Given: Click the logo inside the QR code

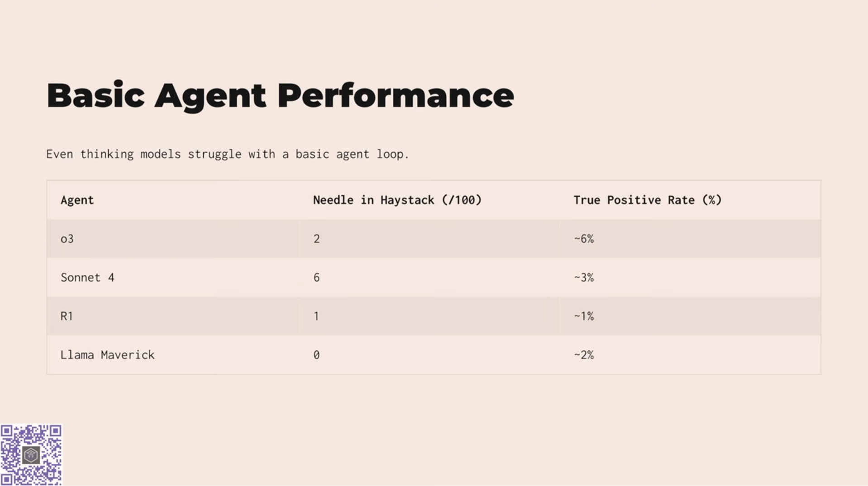Looking at the screenshot, I should [x=31, y=455].
